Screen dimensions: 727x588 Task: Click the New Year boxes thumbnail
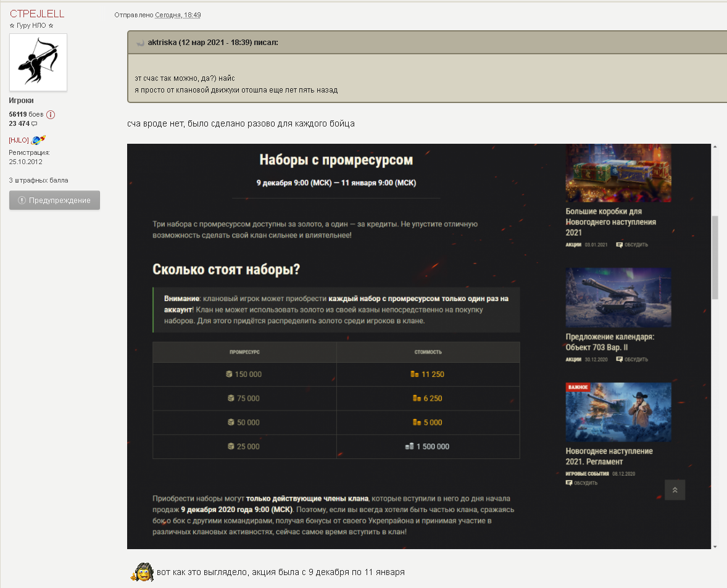pyautogui.click(x=618, y=173)
